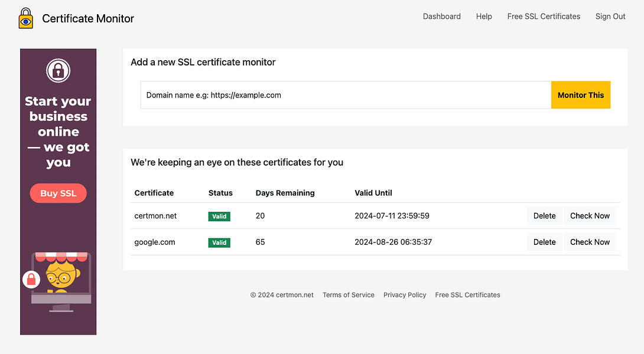Screen dimensions: 644x354
Task: Open the Help page
Action: [484, 17]
